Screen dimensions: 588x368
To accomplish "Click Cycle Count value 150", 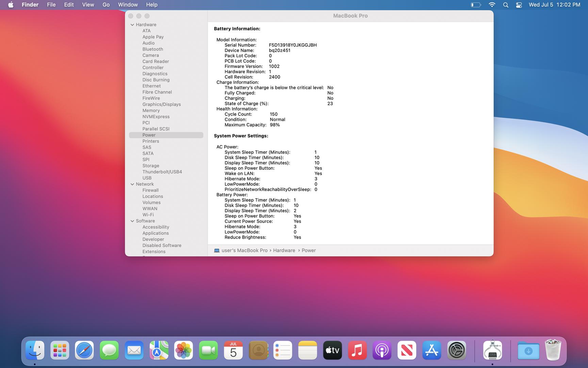I will point(274,114).
